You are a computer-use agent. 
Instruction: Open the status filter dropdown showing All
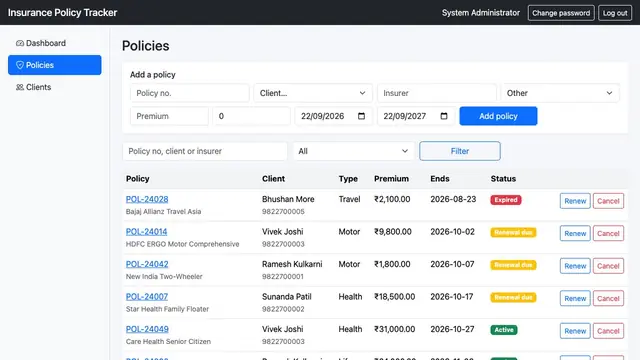click(353, 151)
